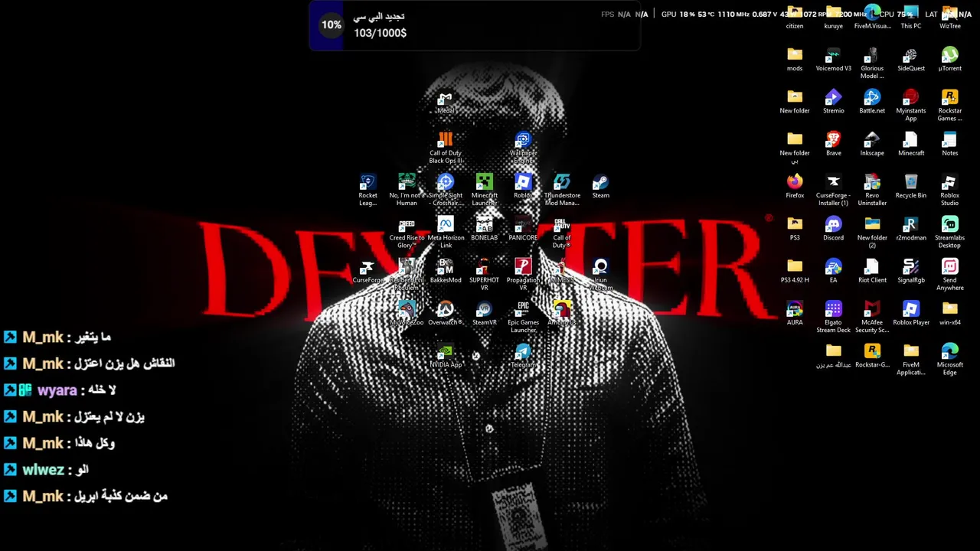Open Wallpaper Engine shortcut
This screenshot has width=980, height=551.
[523, 148]
